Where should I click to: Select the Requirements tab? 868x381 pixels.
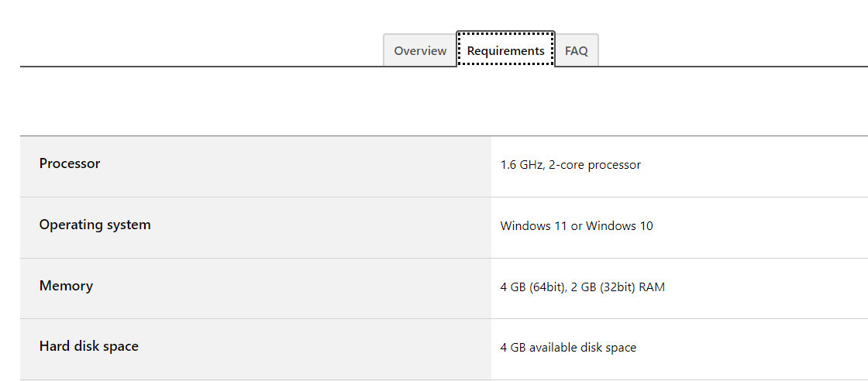[x=505, y=51]
